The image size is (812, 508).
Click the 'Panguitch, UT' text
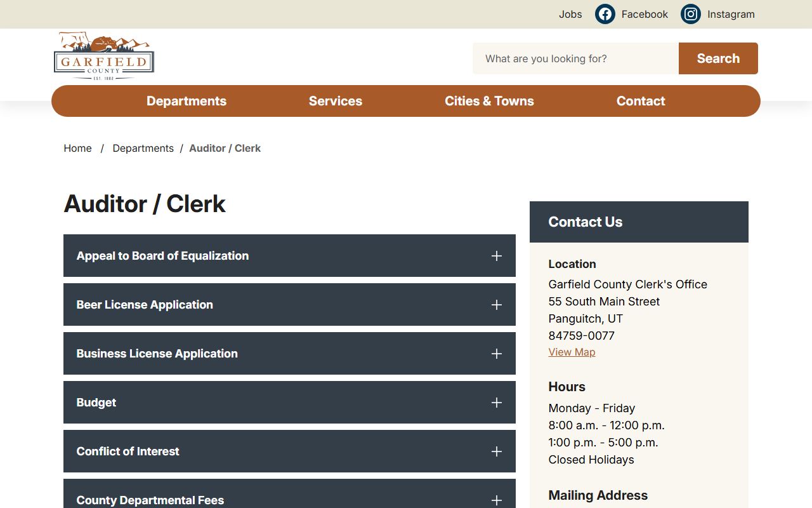coord(586,319)
